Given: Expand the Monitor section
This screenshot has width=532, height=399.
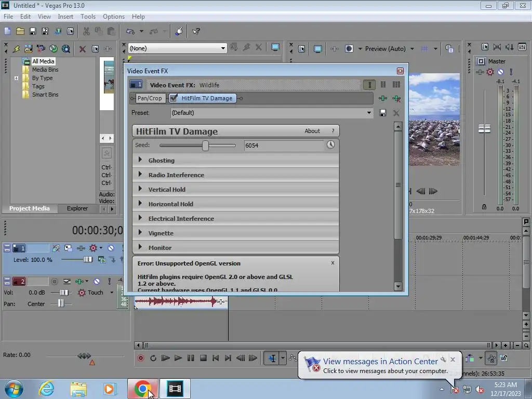Looking at the screenshot, I should point(140,247).
